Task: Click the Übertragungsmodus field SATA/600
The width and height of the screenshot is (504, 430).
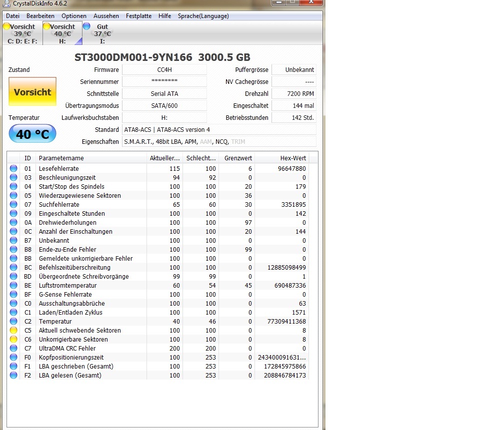Action: tap(164, 106)
